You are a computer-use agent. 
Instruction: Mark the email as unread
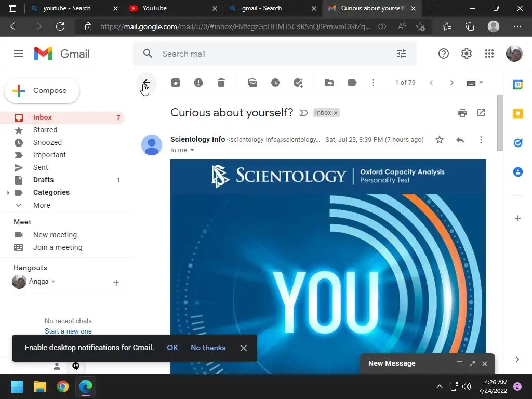[252, 83]
